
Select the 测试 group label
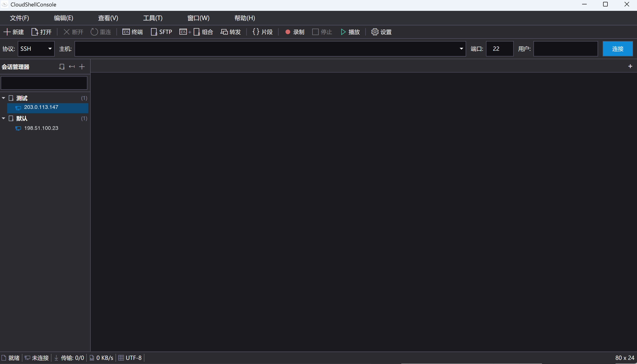(x=22, y=98)
